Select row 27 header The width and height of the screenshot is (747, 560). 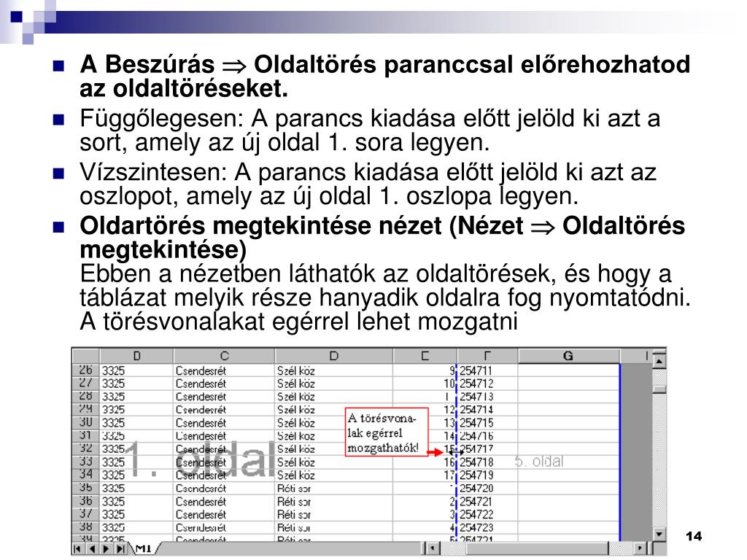(85, 383)
